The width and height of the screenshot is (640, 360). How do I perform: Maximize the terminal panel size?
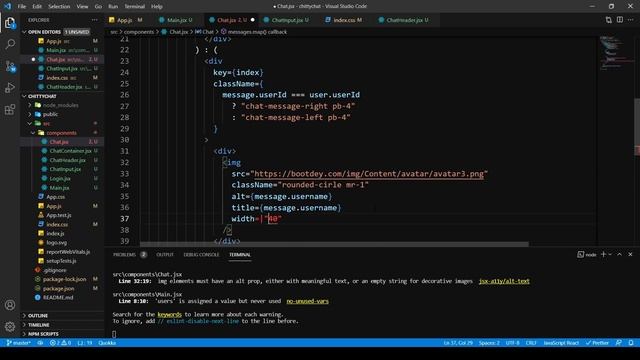click(619, 254)
